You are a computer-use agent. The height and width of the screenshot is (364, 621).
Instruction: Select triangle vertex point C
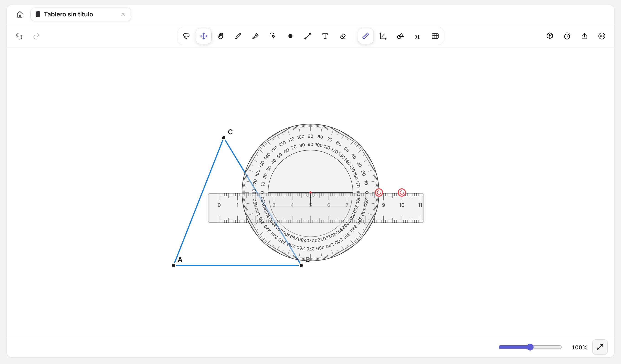pos(224,138)
